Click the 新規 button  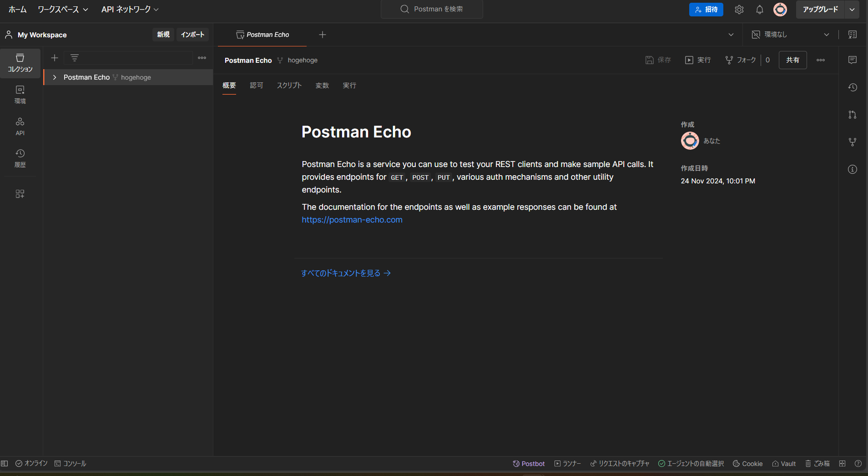[163, 35]
